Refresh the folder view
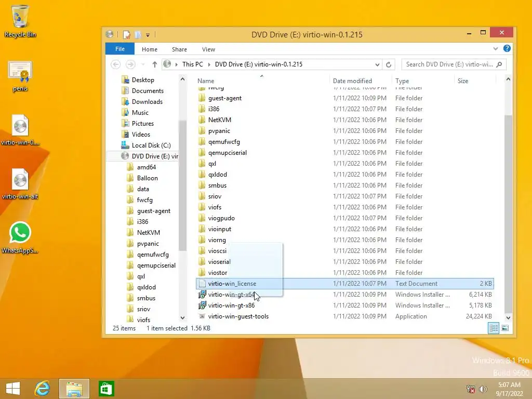 389,64
